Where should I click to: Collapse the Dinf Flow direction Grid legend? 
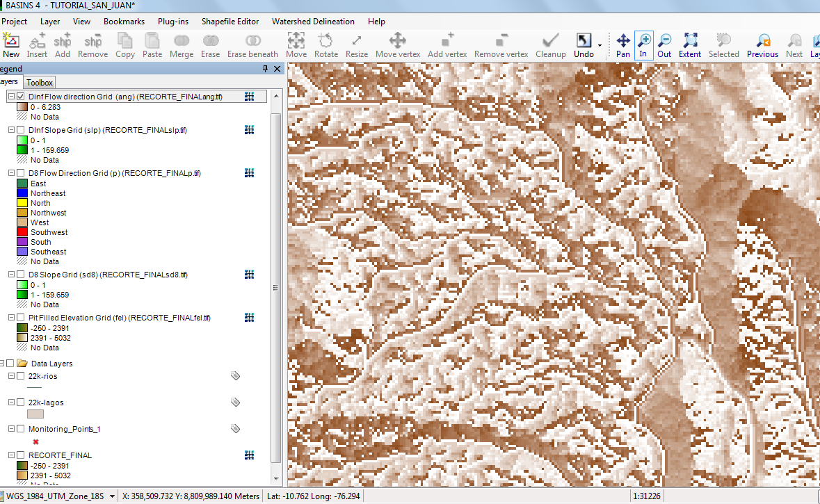point(11,96)
